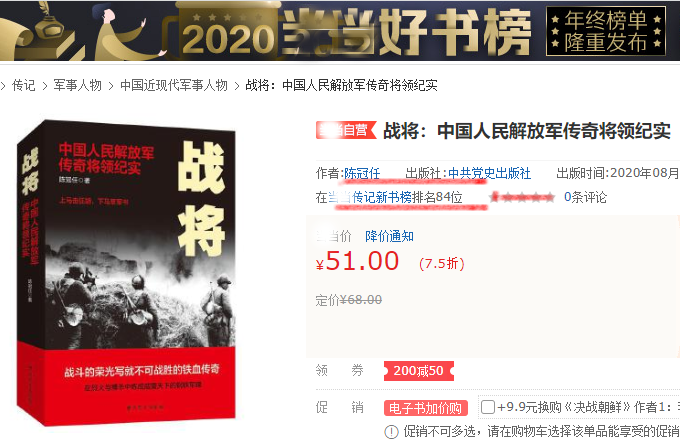The image size is (680, 439).
Task: Tick the +9.9元换购 决战朝鲜 checkbox
Action: tap(488, 407)
